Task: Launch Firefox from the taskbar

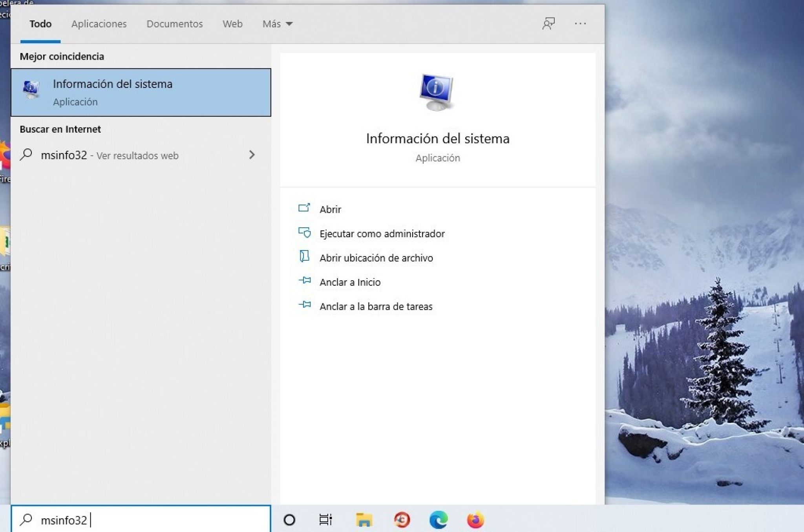Action: click(x=475, y=520)
